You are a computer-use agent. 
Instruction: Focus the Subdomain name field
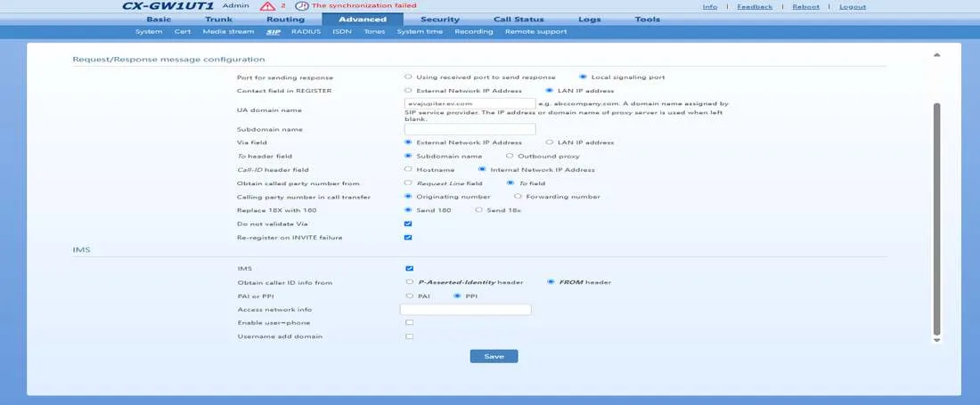coord(470,129)
